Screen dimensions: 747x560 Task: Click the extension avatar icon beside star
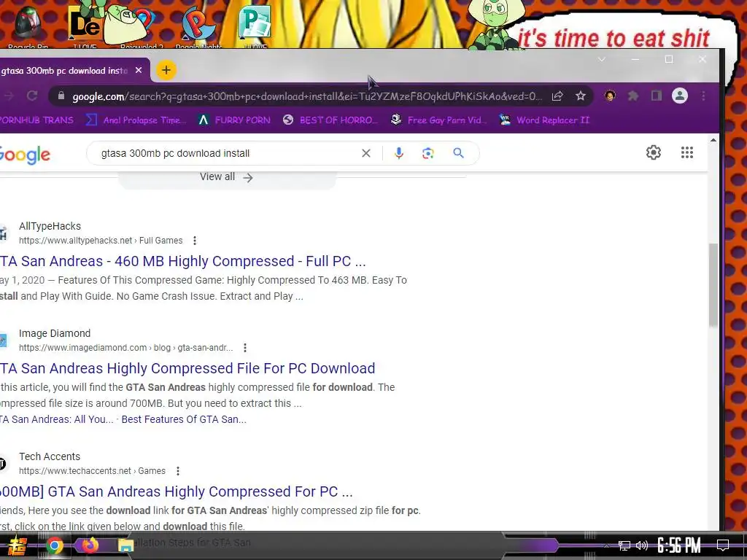609,96
